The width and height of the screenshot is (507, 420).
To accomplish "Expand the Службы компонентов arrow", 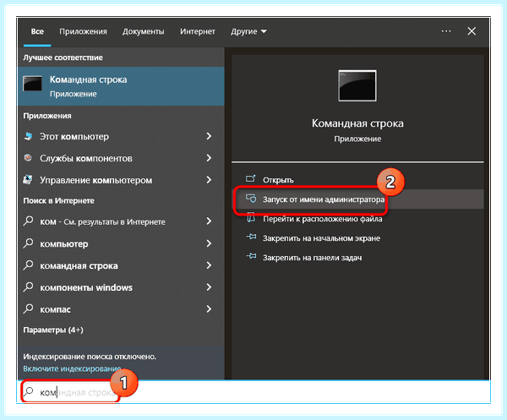I will coord(209,158).
